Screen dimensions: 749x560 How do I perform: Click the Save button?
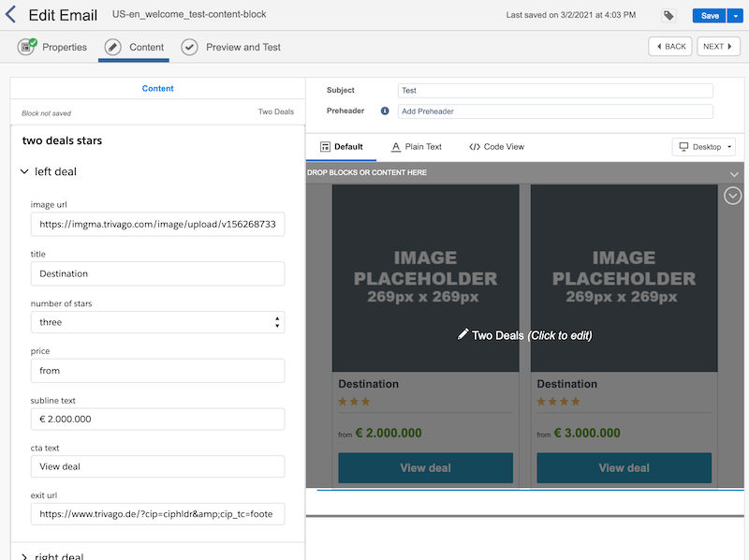click(709, 16)
